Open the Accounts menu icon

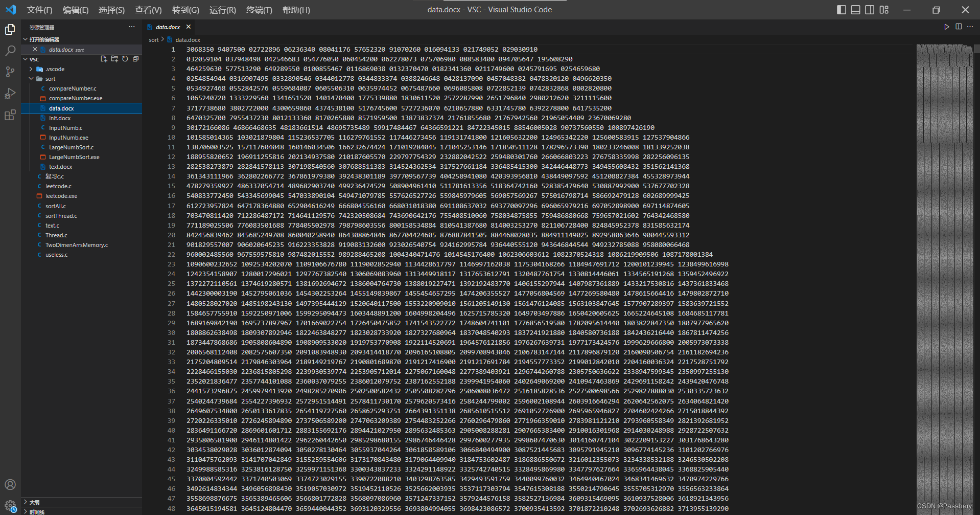10,484
